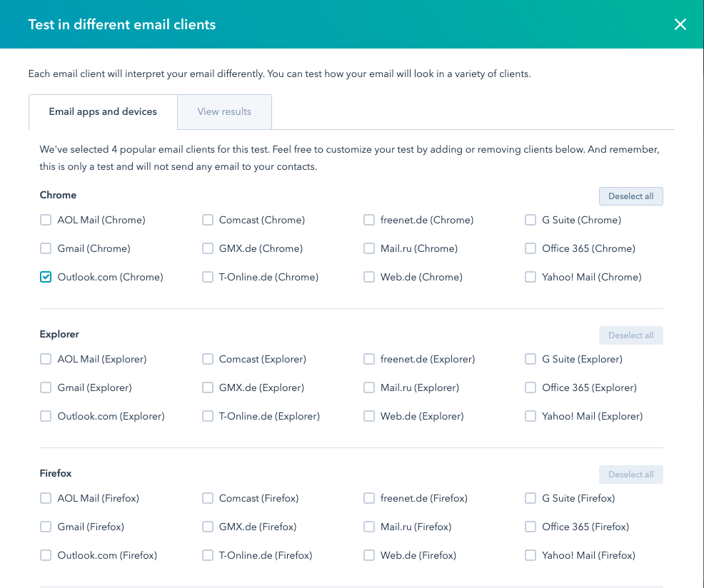
Task: Tick Yahoo! Mail (Explorer)
Action: point(530,416)
